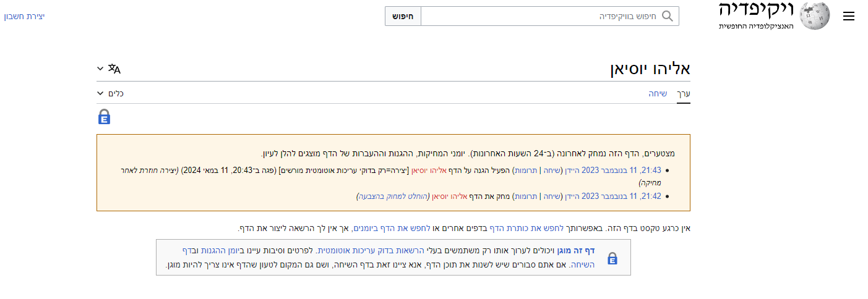The image size is (868, 299).
Task: Open תרומות link in the 21:43 entry
Action: click(525, 170)
